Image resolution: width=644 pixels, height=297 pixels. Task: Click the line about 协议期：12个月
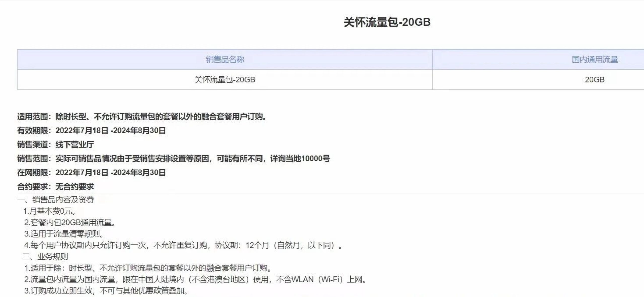[183, 245]
